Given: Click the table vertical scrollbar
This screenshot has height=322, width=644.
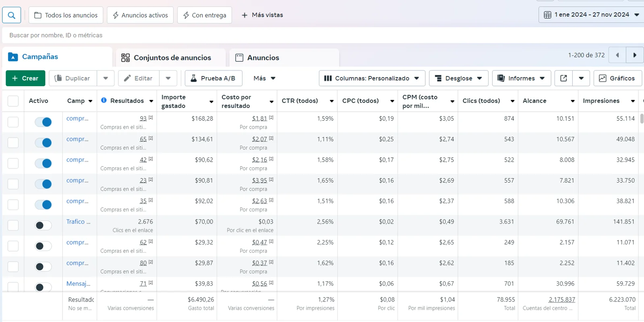Looking at the screenshot, I should tap(642, 119).
